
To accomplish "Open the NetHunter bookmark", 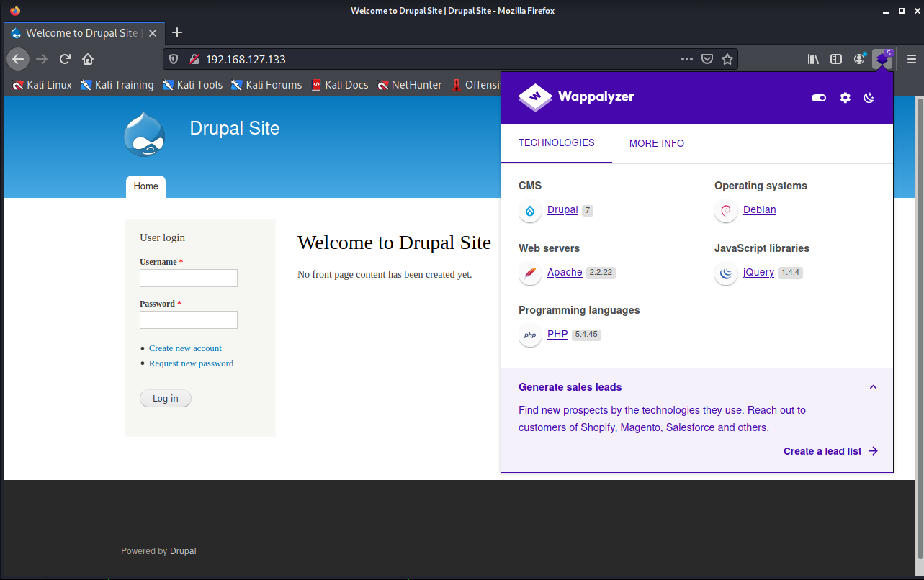I will (410, 85).
